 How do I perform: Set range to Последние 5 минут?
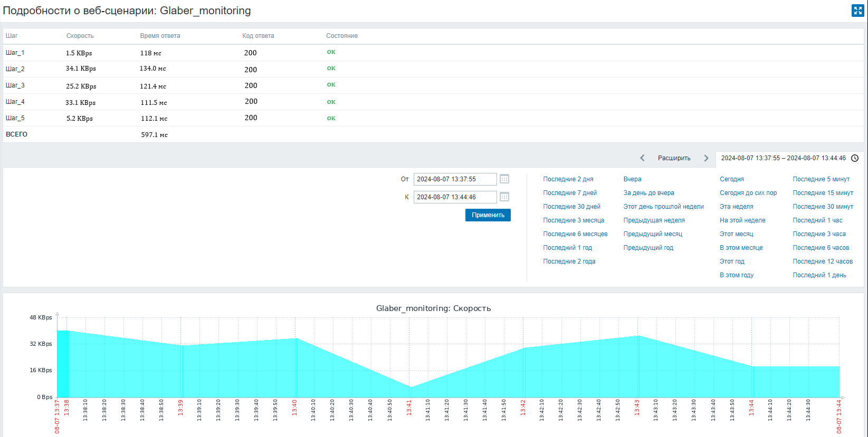(x=821, y=179)
